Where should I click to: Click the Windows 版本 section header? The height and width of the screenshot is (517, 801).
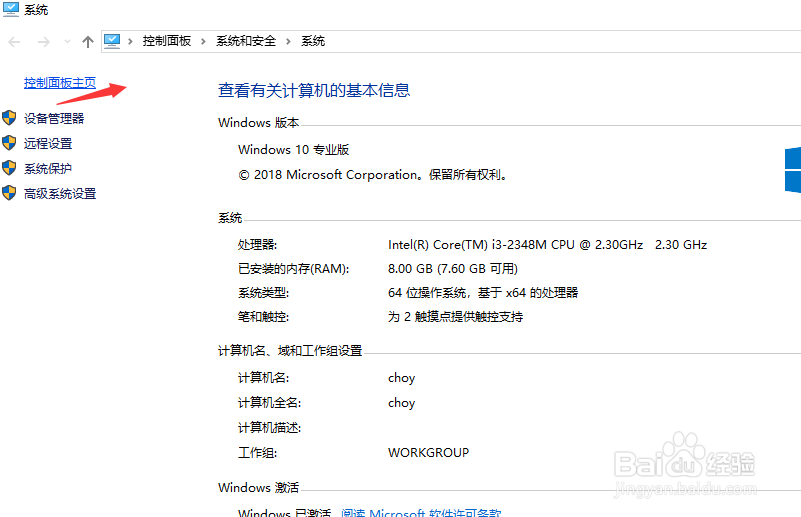click(x=258, y=123)
